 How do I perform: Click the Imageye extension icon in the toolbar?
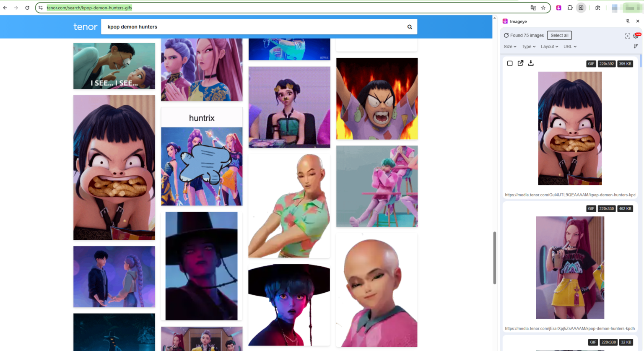558,8
